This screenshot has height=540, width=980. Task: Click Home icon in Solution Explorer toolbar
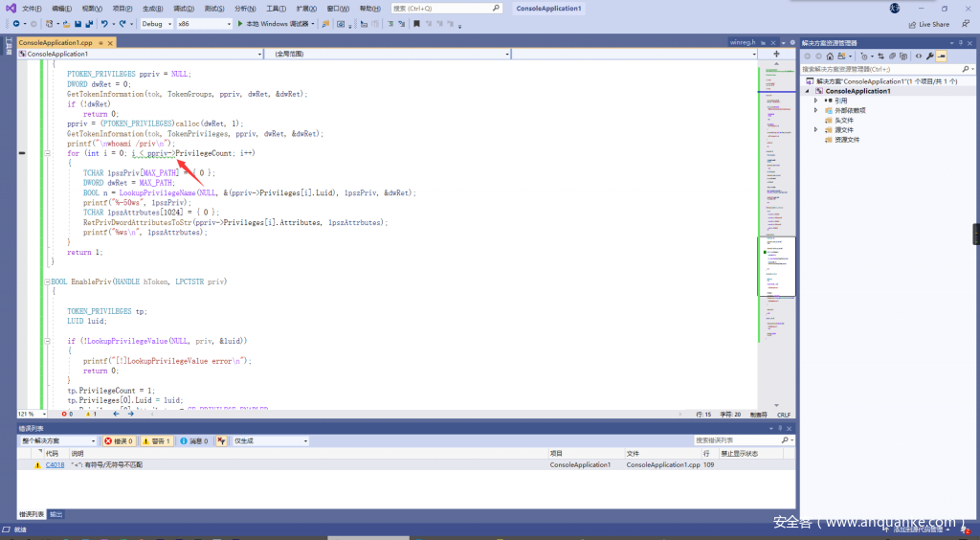831,56
